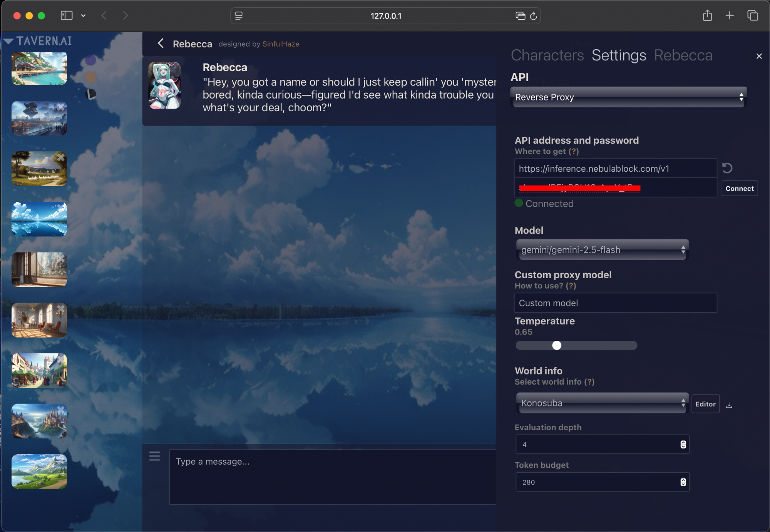The width and height of the screenshot is (770, 532).
Task: Click the download icon beside the Editor button
Action: (x=729, y=404)
